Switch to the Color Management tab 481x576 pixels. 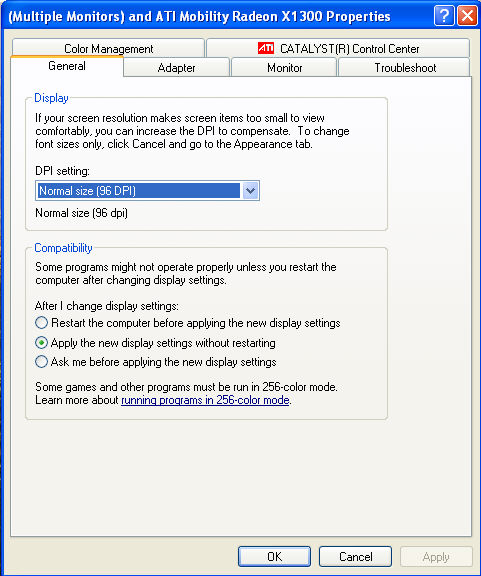click(108, 48)
